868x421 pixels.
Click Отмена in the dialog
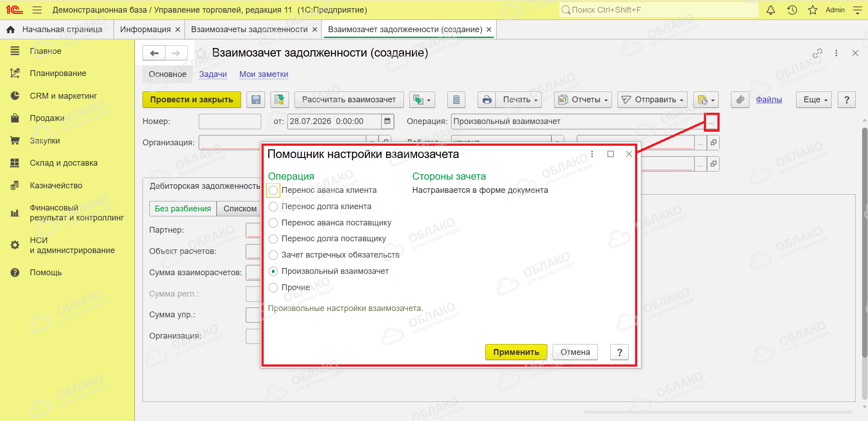click(x=575, y=352)
